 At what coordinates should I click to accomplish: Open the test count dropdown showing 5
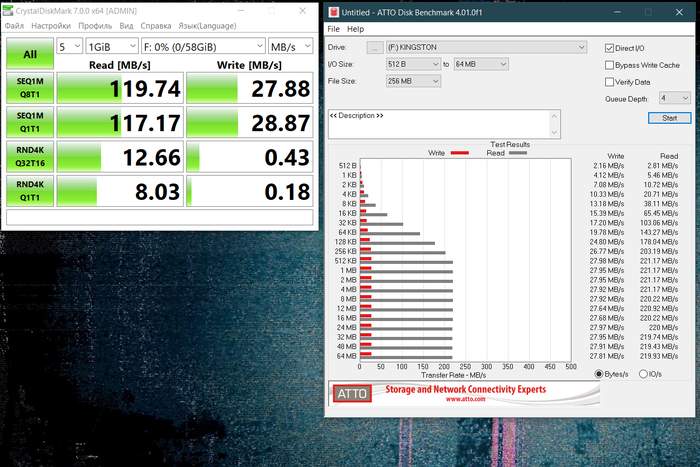[69, 46]
